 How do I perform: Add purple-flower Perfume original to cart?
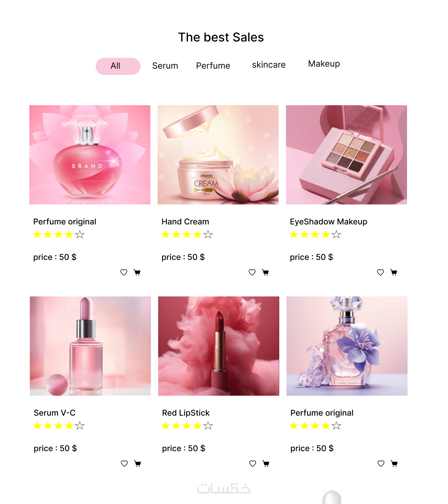[394, 464]
